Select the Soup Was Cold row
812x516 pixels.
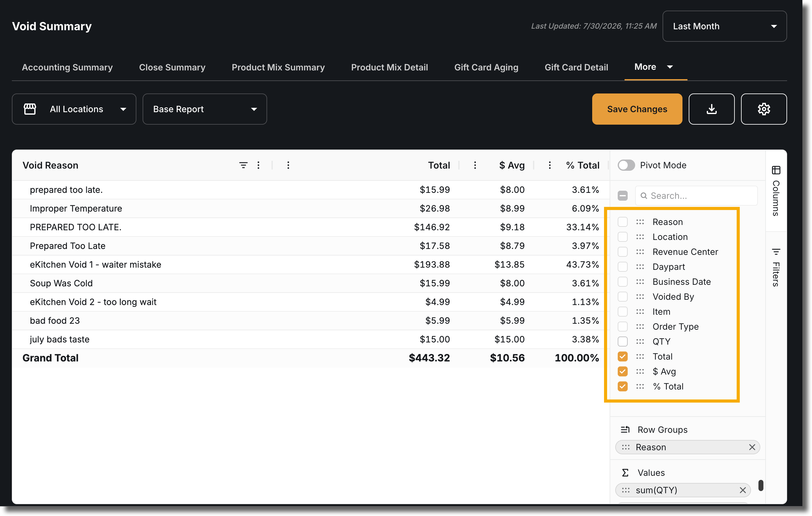pos(310,283)
